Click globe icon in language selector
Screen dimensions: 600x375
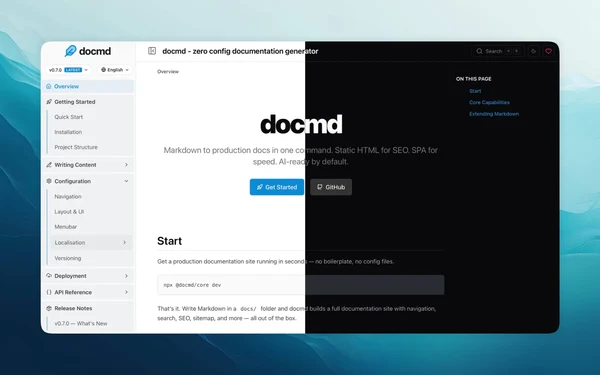pos(103,70)
